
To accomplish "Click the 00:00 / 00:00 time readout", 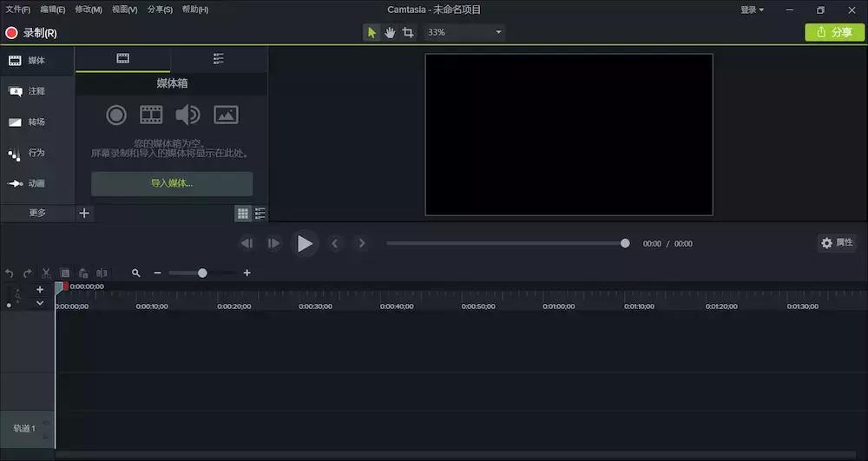I will coord(667,243).
